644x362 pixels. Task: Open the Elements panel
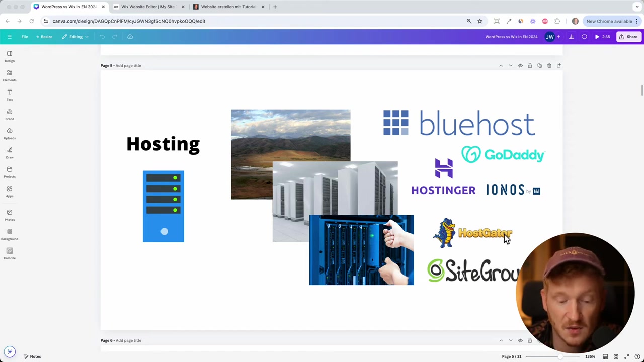[10, 75]
